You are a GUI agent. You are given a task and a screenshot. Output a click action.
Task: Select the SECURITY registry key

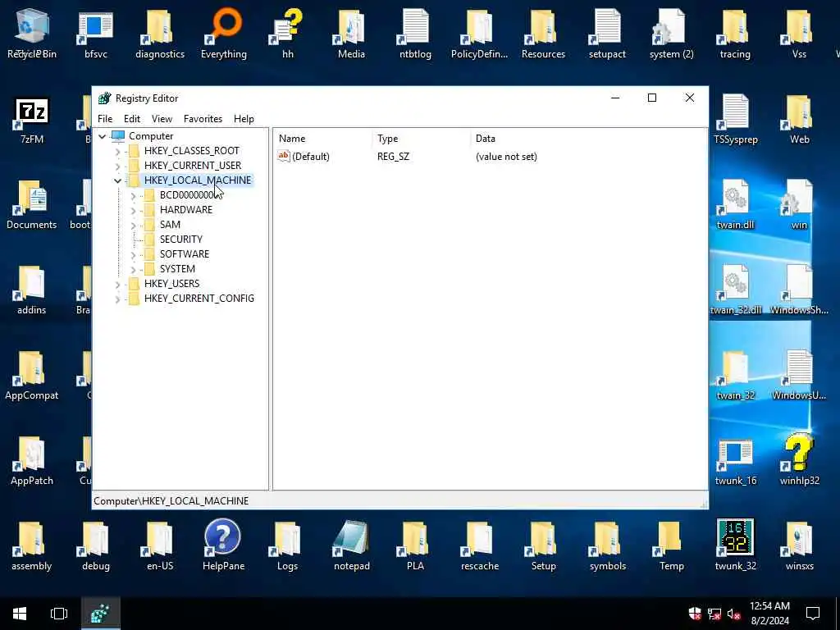click(x=181, y=239)
